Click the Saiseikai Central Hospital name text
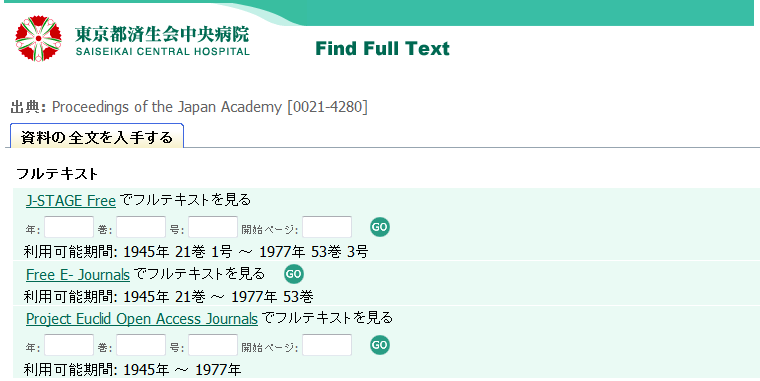This screenshot has width=760, height=381. (x=162, y=41)
